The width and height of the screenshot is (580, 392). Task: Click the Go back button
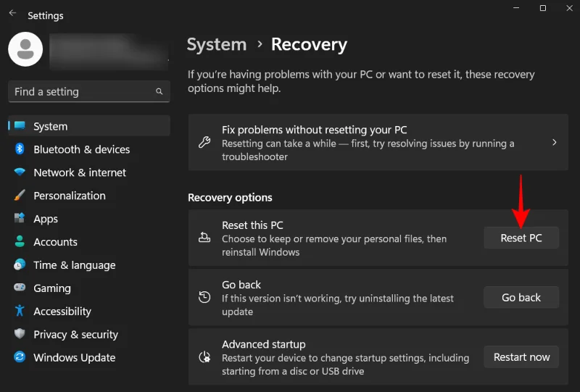pyautogui.click(x=521, y=297)
